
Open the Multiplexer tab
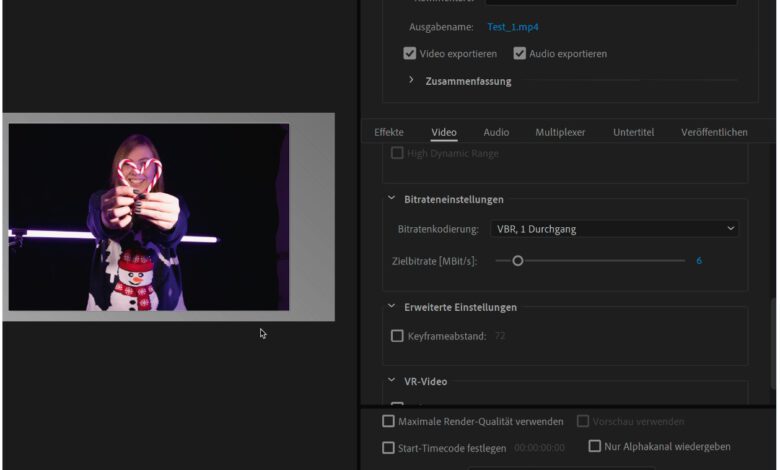point(560,132)
